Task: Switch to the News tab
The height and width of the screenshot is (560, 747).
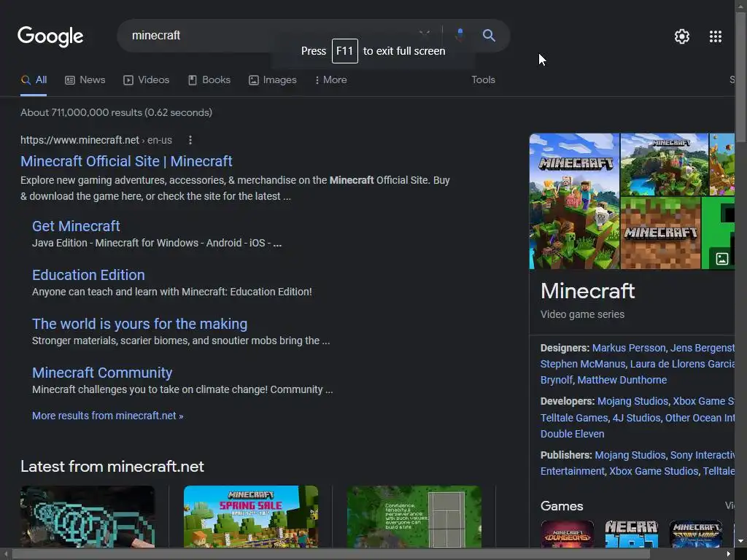Action: click(x=85, y=80)
